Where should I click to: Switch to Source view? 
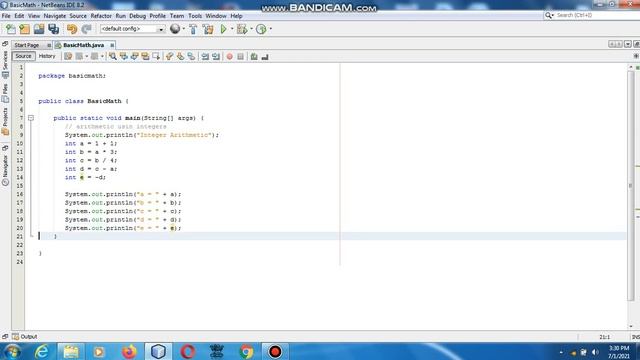pos(23,56)
